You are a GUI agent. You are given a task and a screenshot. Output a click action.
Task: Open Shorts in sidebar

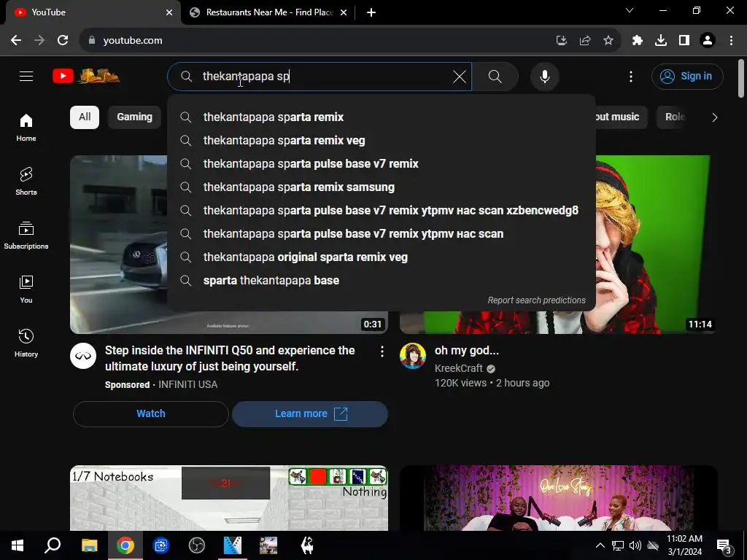coord(26,182)
